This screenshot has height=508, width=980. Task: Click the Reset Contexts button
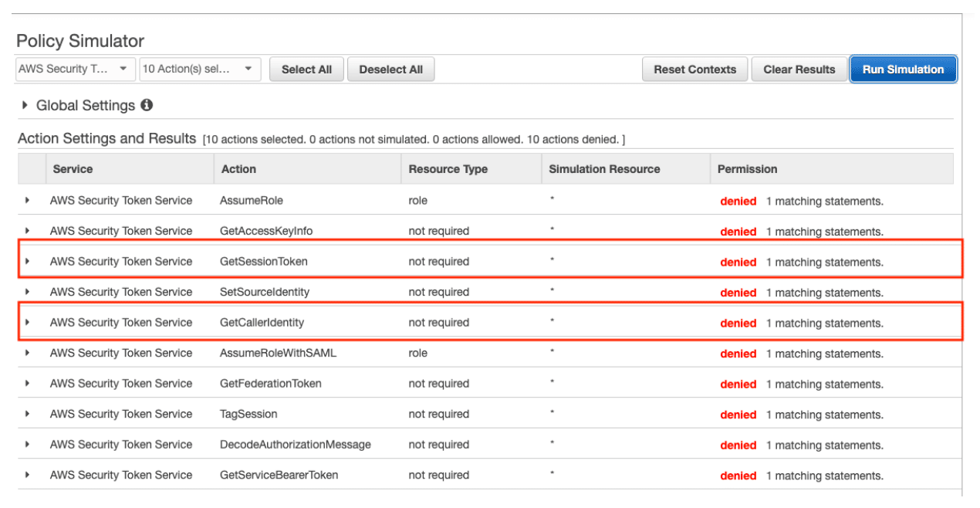click(694, 69)
